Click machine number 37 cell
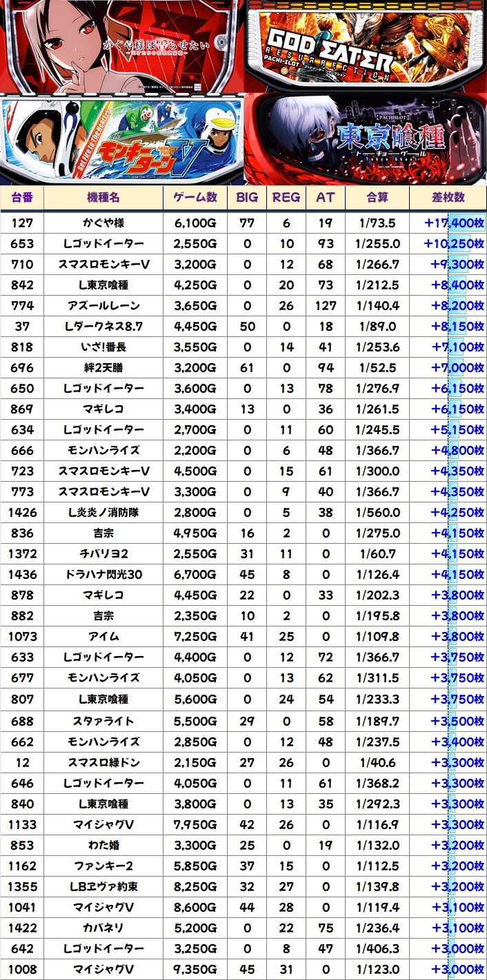This screenshot has width=487, height=980. 22,327
